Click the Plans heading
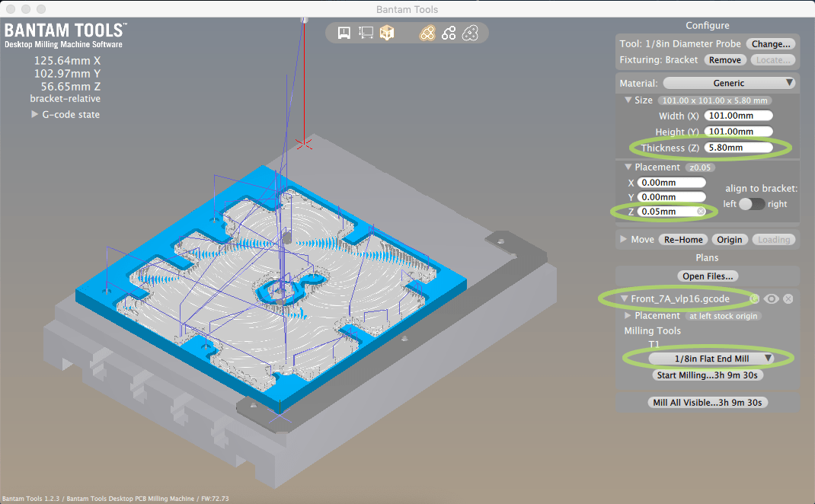The width and height of the screenshot is (815, 504). click(707, 258)
